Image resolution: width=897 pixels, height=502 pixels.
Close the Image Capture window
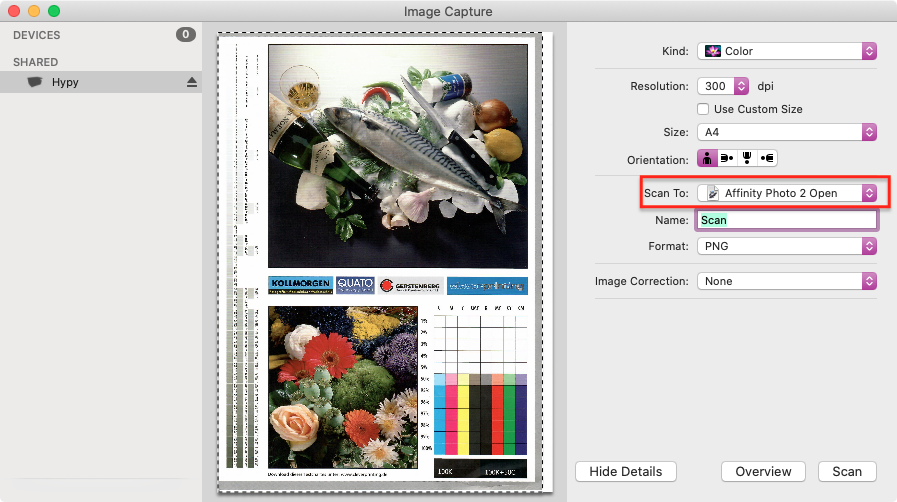click(14, 11)
